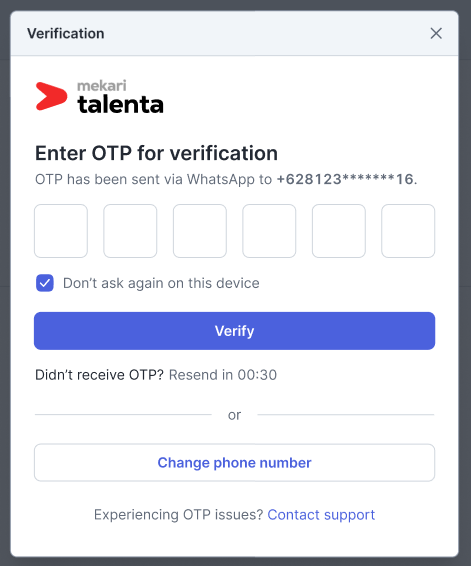The width and height of the screenshot is (471, 566).
Task: Click the 'Don't ask again on this device' label
Action: tap(161, 283)
